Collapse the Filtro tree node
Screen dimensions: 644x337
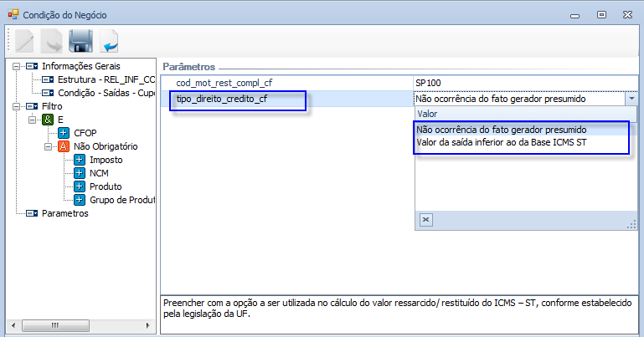17,106
